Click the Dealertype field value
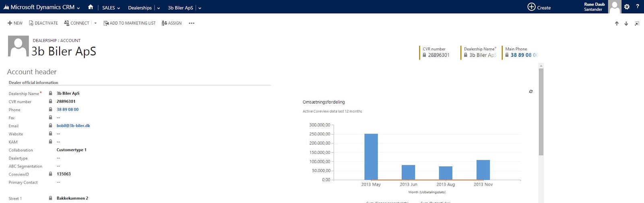Viewport: 644px width, 203px height. click(58, 158)
